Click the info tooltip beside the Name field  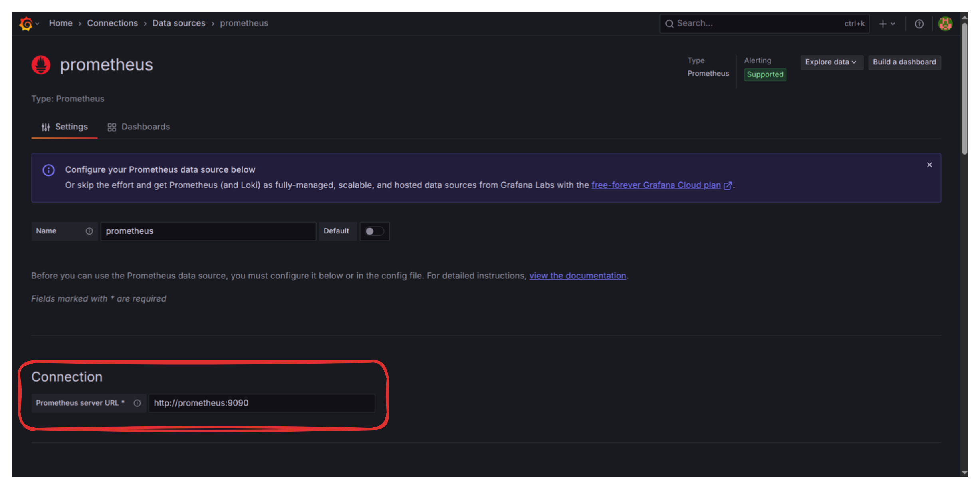click(x=89, y=231)
